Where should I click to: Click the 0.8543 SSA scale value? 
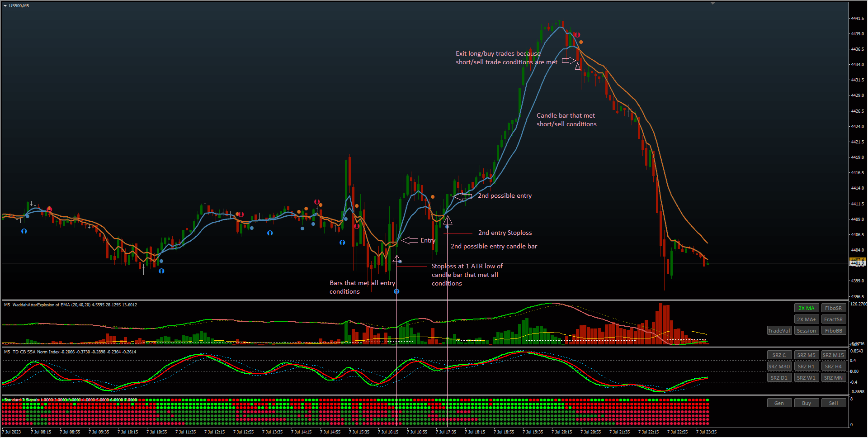[857, 351]
